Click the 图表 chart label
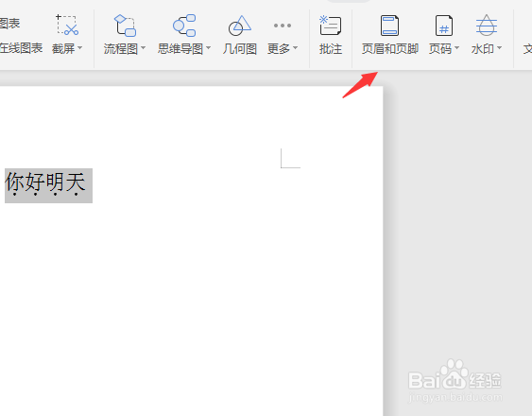 [9, 23]
